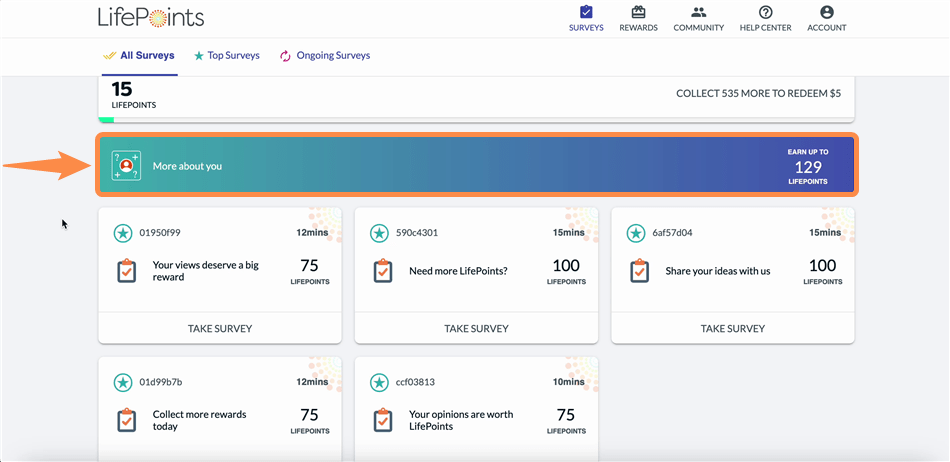Open the Rewards gift icon
The height and width of the screenshot is (462, 950).
(x=638, y=12)
